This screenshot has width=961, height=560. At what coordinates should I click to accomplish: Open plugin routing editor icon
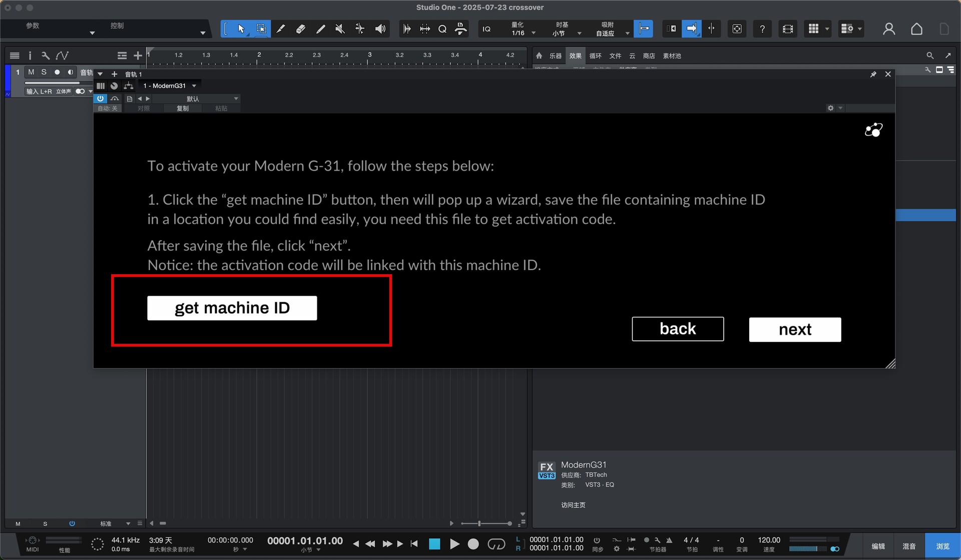coord(128,86)
